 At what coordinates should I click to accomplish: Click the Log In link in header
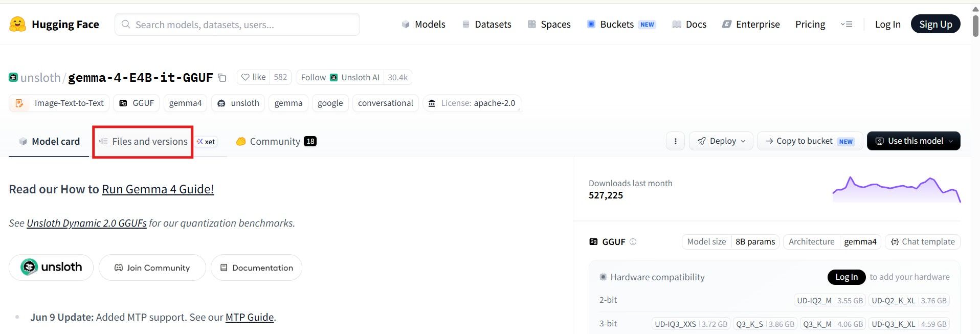click(887, 24)
